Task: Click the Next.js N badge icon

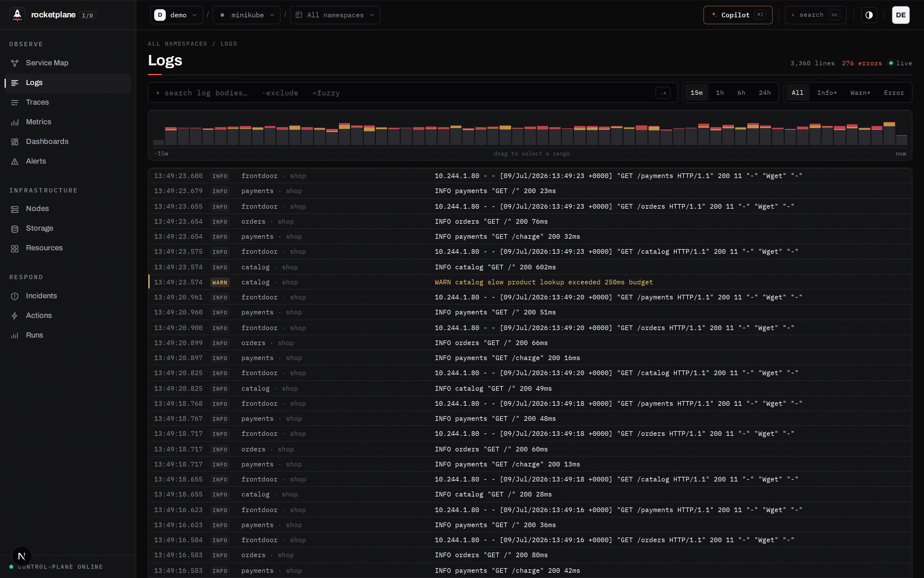Action: click(x=22, y=556)
